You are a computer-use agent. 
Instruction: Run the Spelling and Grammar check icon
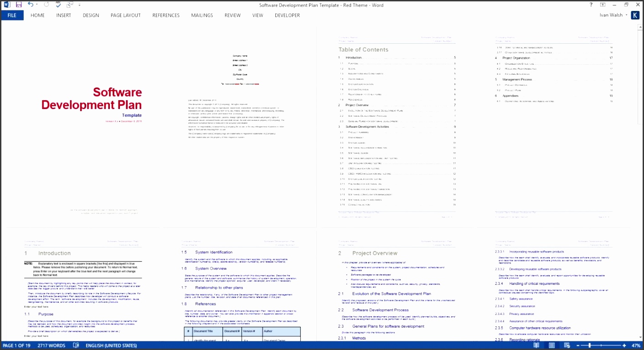tap(57, 5)
